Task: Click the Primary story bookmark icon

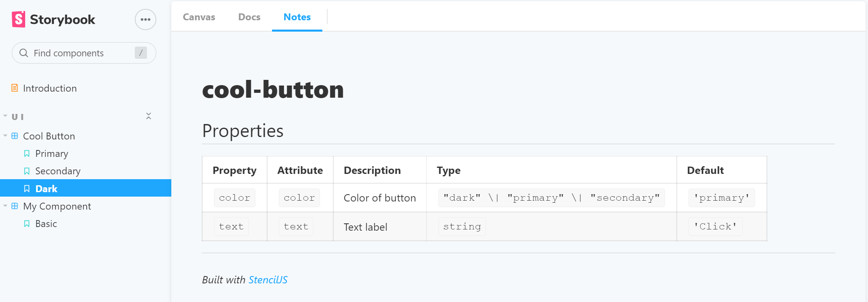Action: pyautogui.click(x=27, y=154)
